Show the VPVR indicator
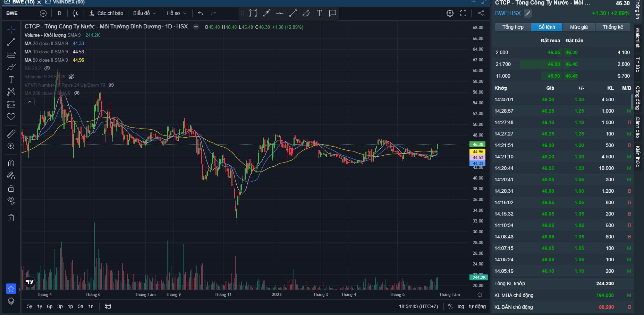Viewport: 644px width, 315px height. 111,85
